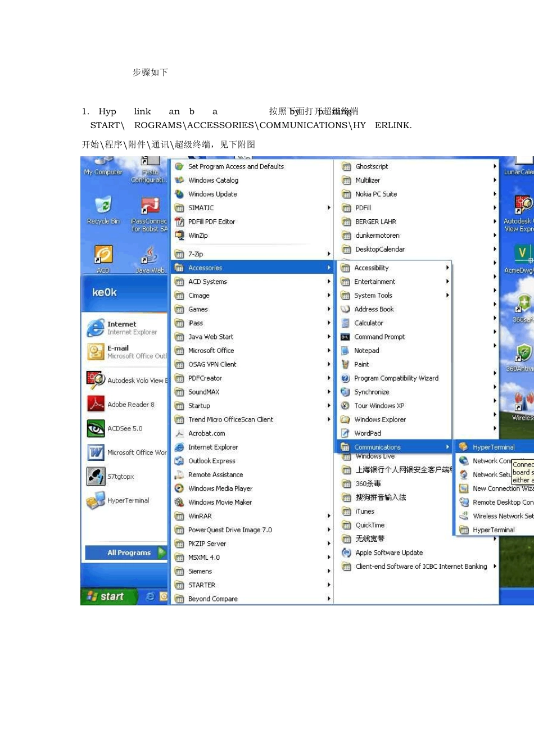Click the All Programs button
534x756 pixels.
click(125, 553)
